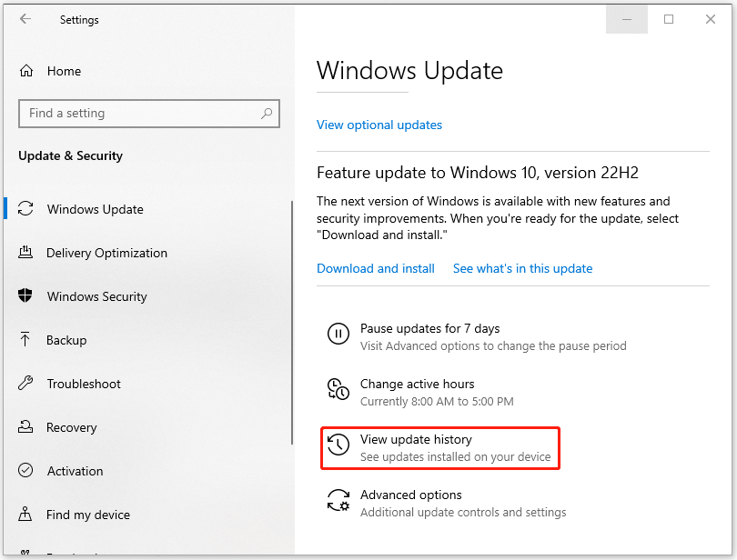The image size is (737, 560).
Task: Click the Find my device person icon
Action: (x=25, y=514)
